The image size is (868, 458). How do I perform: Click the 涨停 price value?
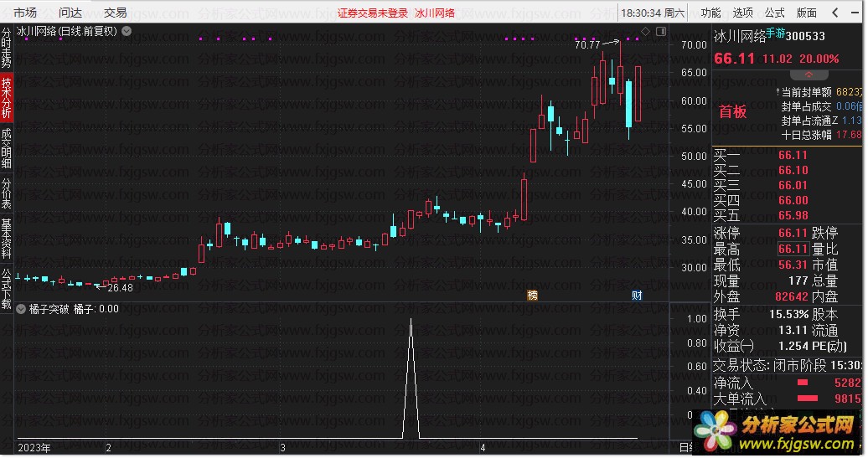[793, 233]
